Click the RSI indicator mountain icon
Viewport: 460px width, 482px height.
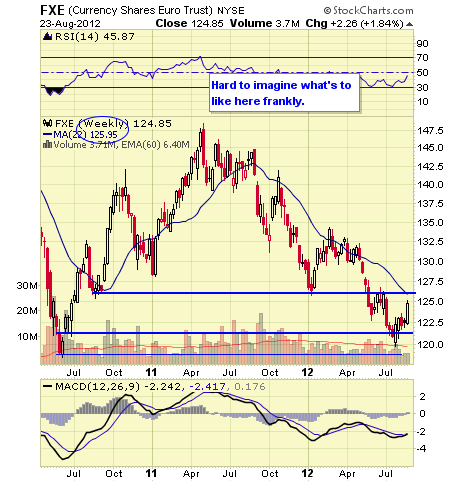pos(48,36)
